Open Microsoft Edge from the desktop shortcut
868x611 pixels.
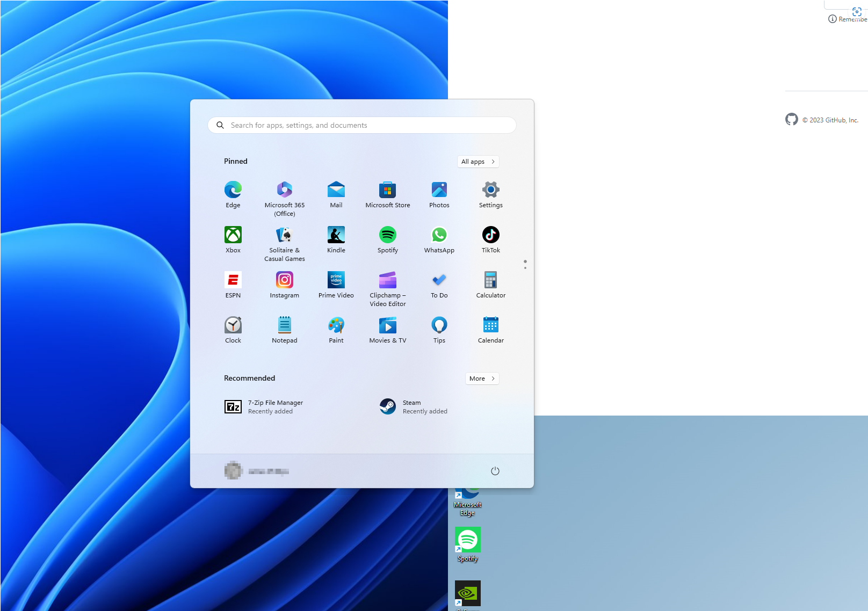pyautogui.click(x=467, y=494)
